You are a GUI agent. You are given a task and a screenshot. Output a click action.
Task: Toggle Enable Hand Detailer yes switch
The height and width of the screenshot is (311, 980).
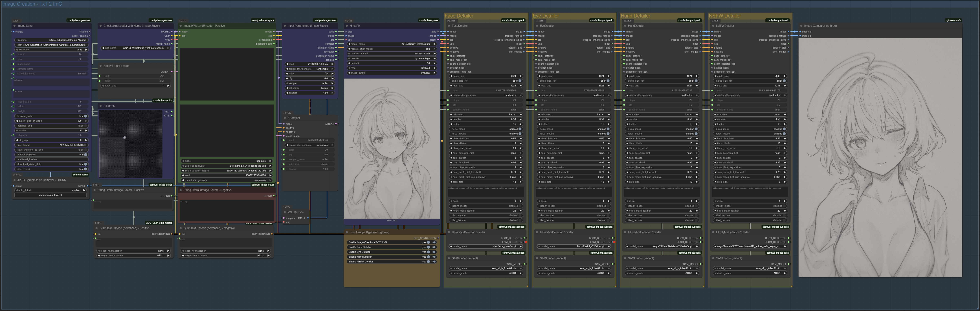[x=428, y=257]
